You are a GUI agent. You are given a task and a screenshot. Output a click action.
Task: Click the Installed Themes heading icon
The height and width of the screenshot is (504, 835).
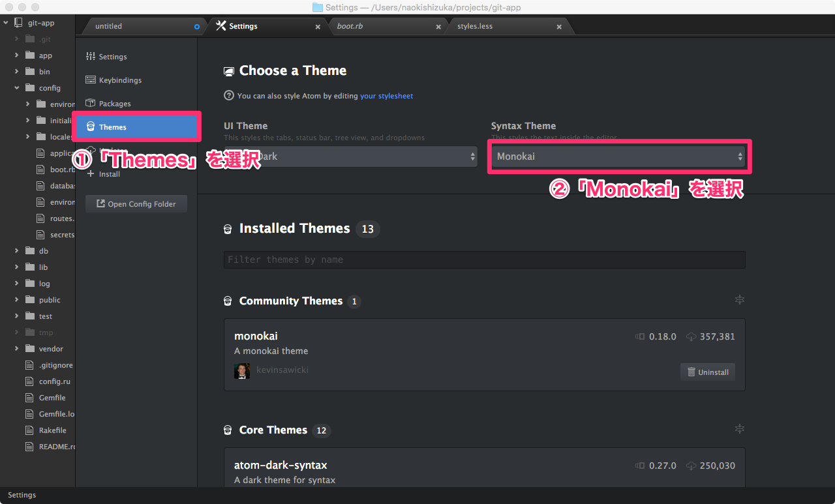228,229
